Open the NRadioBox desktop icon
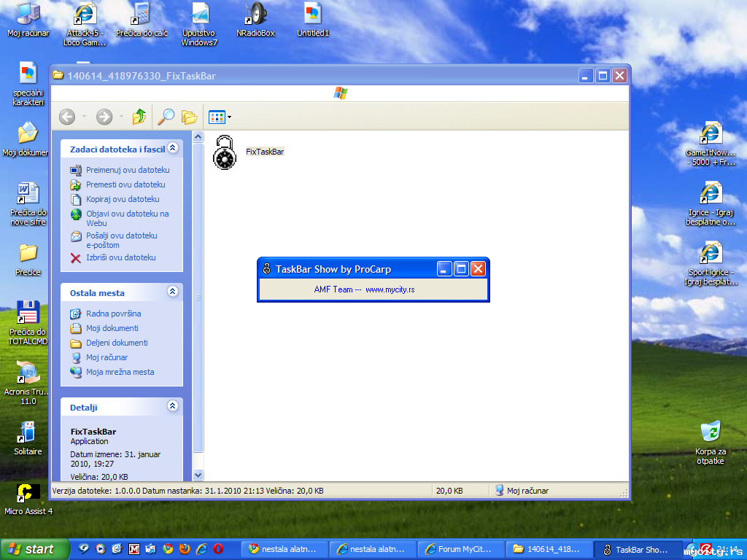 click(x=256, y=13)
